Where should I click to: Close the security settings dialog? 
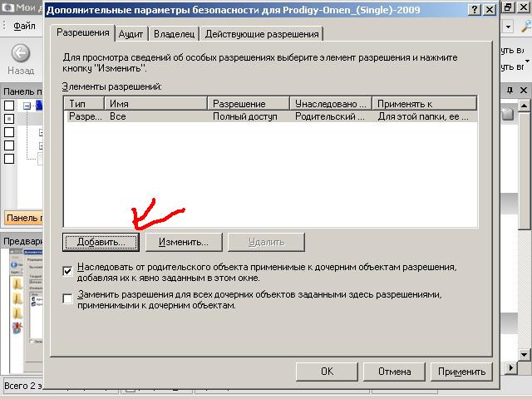point(490,10)
